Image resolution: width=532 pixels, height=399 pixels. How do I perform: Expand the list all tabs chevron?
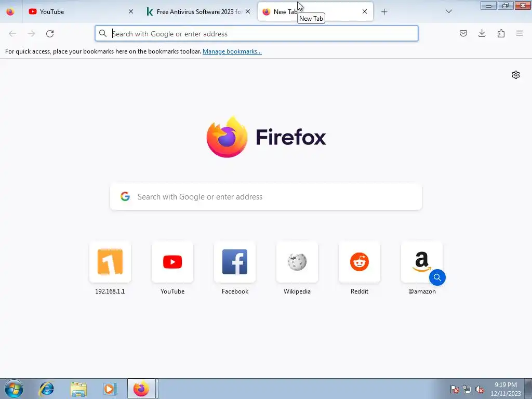pyautogui.click(x=448, y=11)
